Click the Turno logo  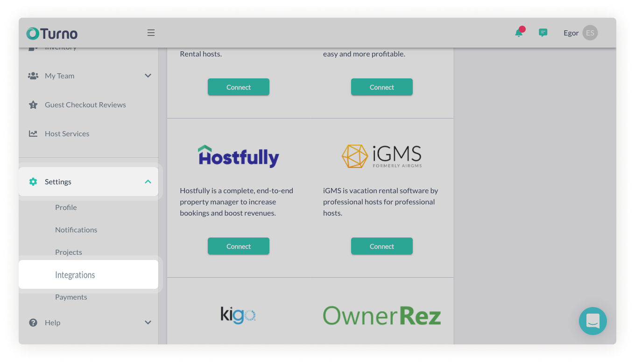(x=52, y=33)
